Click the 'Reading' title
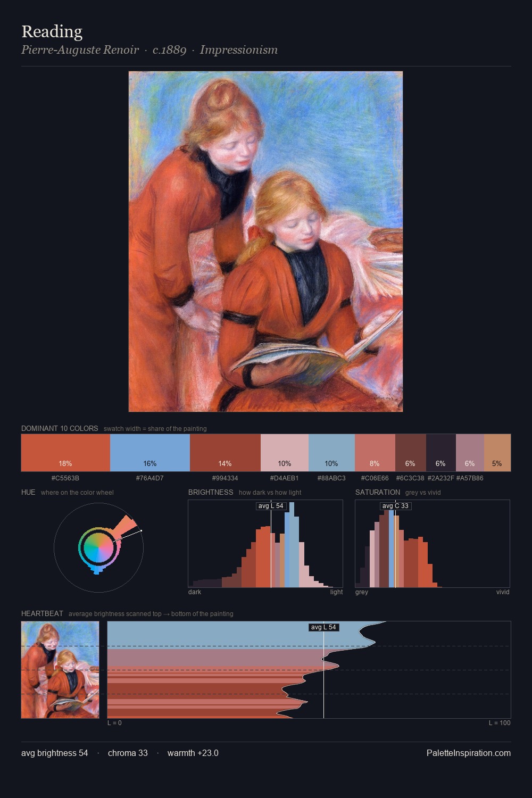Screen dimensions: 532x798 [x=52, y=31]
